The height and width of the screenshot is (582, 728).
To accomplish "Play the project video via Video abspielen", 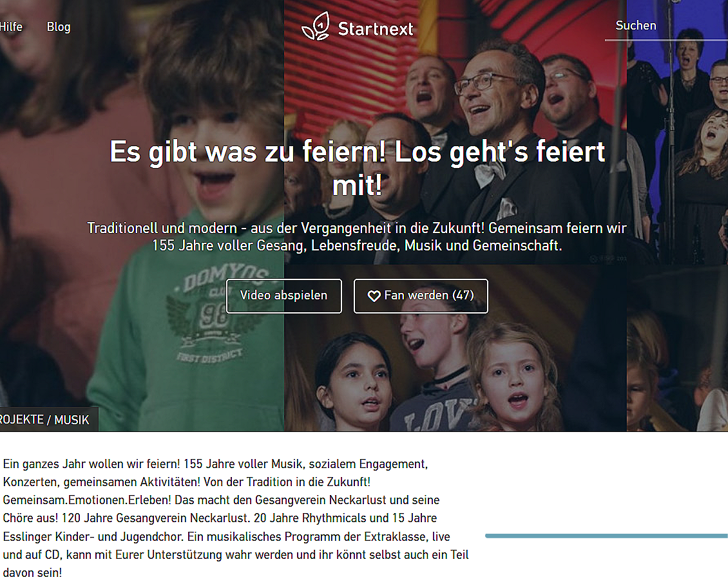I will pyautogui.click(x=283, y=296).
